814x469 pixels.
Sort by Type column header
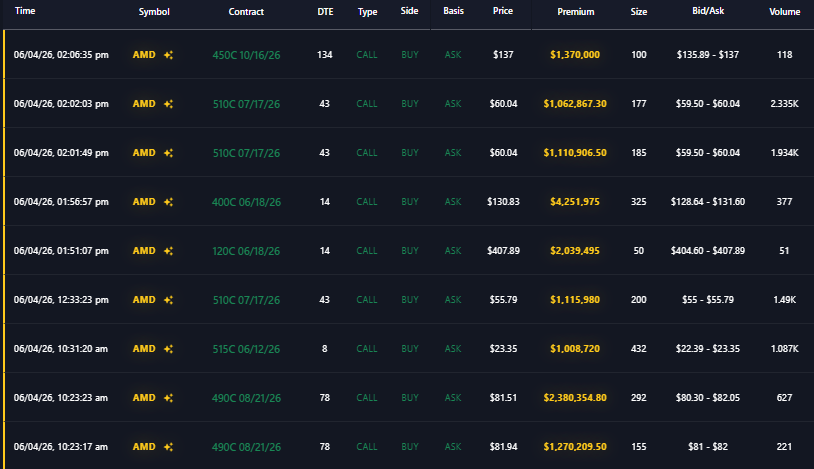click(368, 11)
